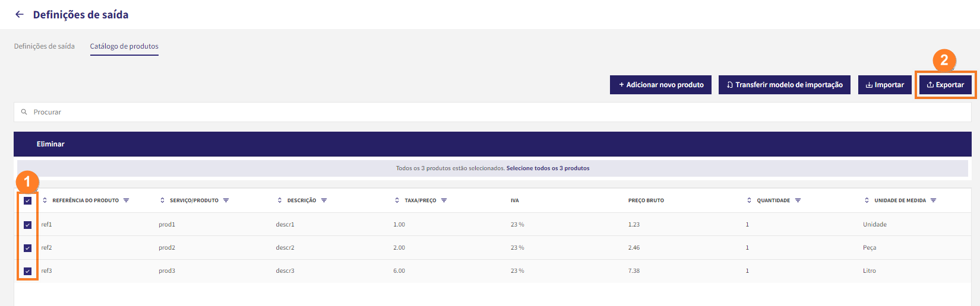Filter the Descrição column
Screen dimensions: 980x306
tap(324, 200)
